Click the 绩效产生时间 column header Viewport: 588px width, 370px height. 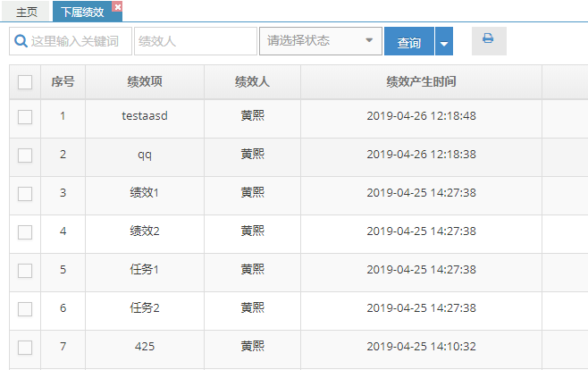click(x=421, y=81)
